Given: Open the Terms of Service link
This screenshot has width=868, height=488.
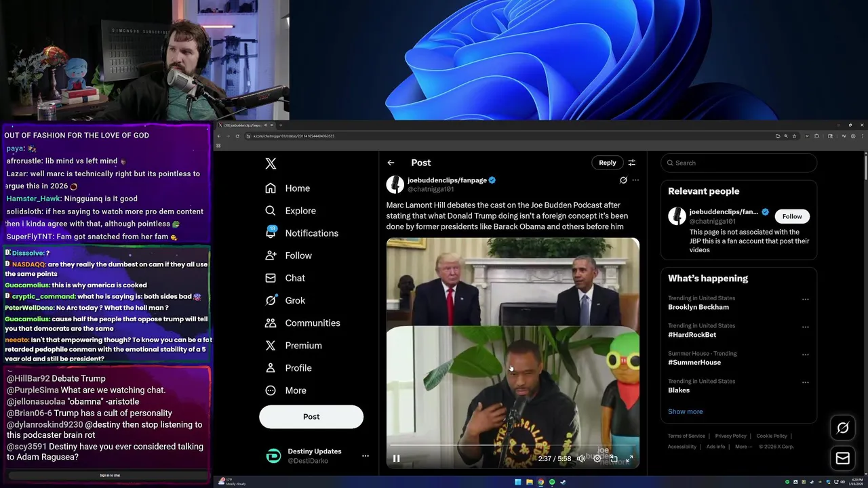Looking at the screenshot, I should tap(686, 436).
